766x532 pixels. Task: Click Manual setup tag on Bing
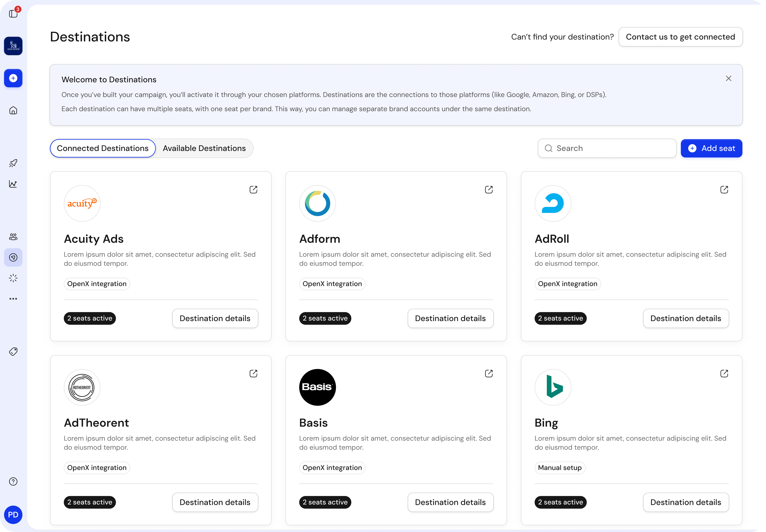click(x=560, y=468)
